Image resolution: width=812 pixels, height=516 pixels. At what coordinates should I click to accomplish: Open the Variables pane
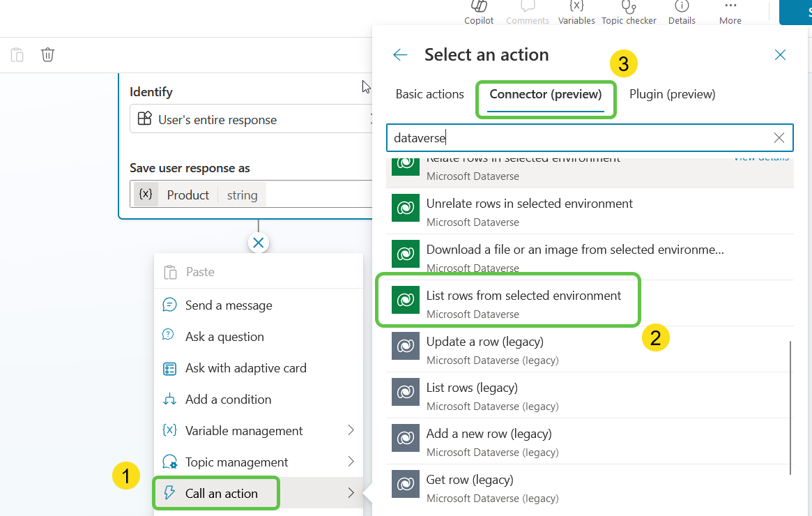click(576, 12)
